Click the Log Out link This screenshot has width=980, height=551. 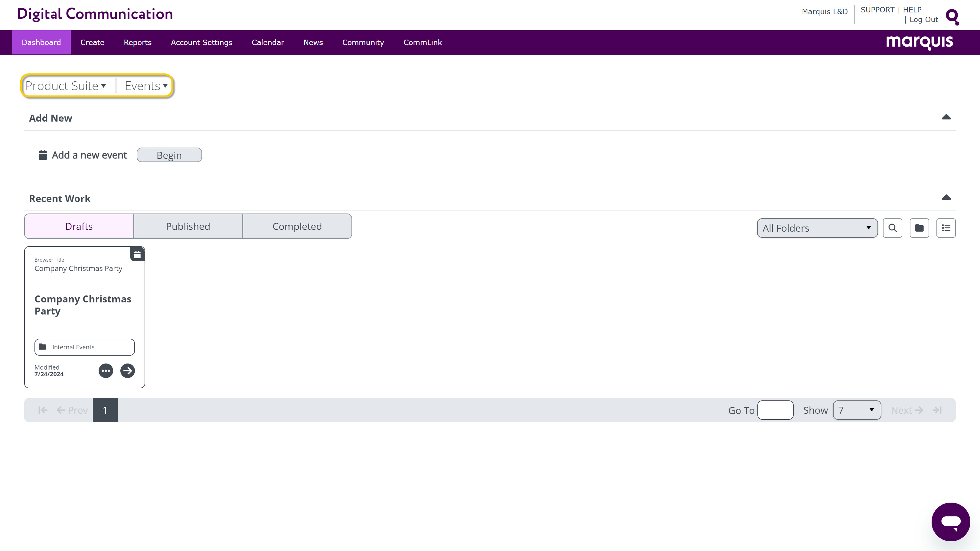(x=923, y=20)
